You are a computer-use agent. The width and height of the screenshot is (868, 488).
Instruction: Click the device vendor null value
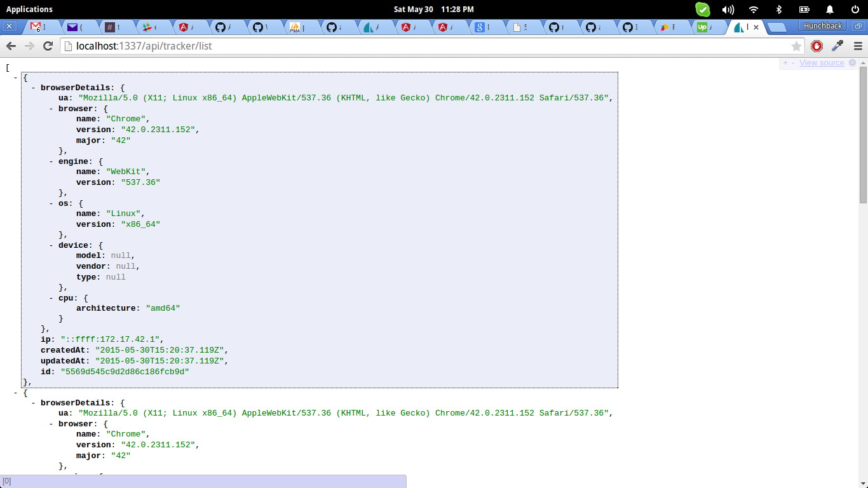[126, 267]
